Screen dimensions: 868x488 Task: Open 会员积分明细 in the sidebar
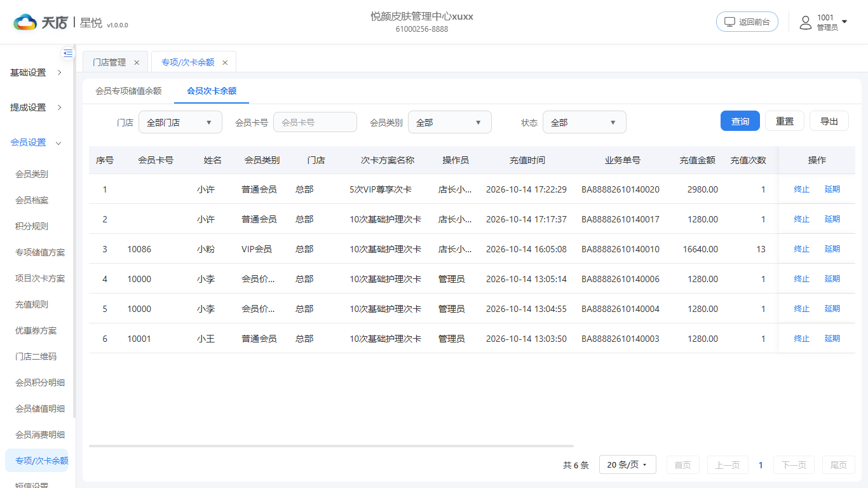coord(40,383)
